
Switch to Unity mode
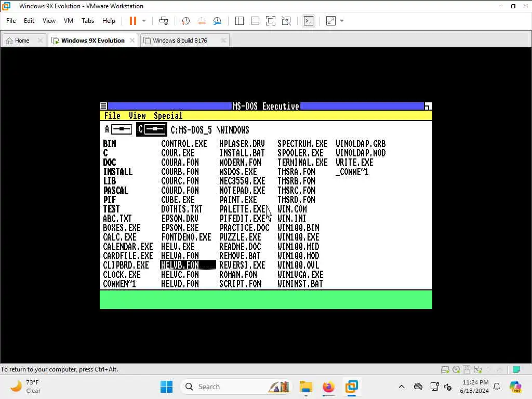(x=286, y=21)
